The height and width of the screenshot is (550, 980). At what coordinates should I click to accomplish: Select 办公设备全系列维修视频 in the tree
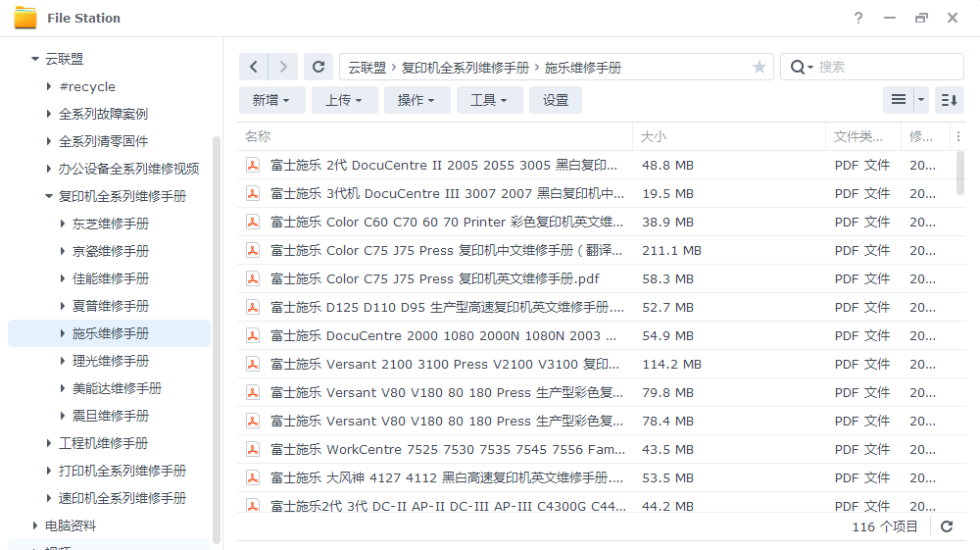128,169
